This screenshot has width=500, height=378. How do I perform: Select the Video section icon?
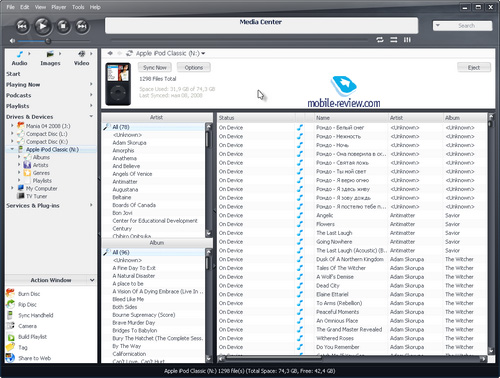82,54
